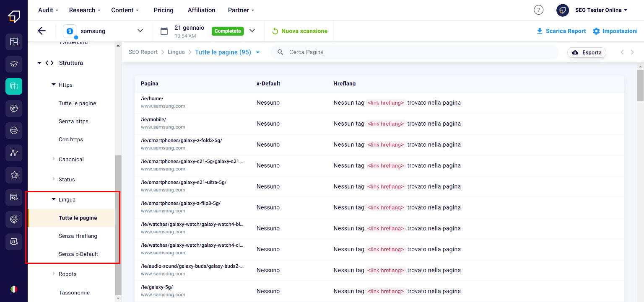Expand the samsung project dropdown
The height and width of the screenshot is (302, 644).
140,31
